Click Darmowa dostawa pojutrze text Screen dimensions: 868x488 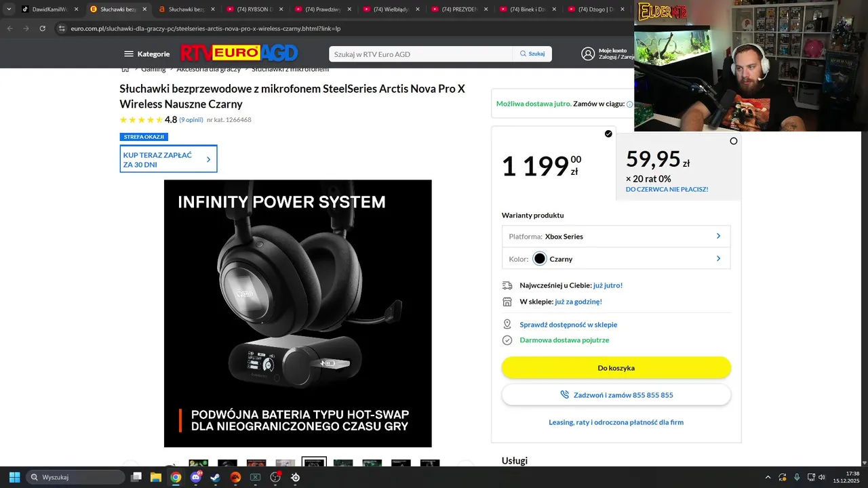pos(564,340)
